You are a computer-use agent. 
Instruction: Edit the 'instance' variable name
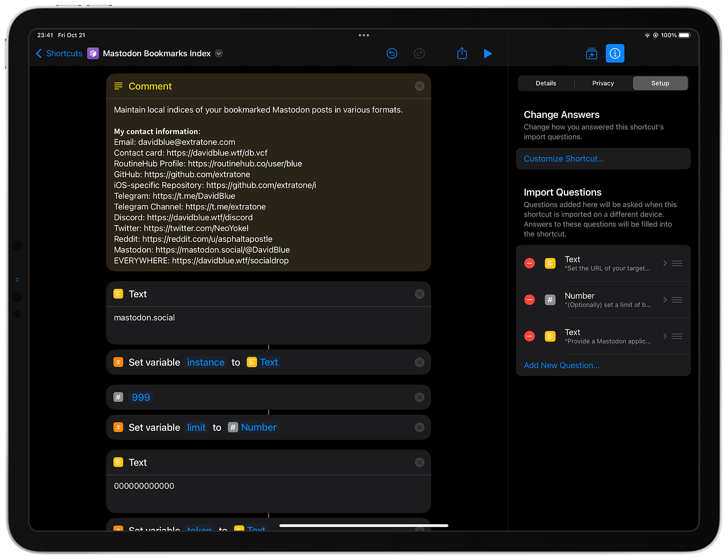click(x=206, y=362)
